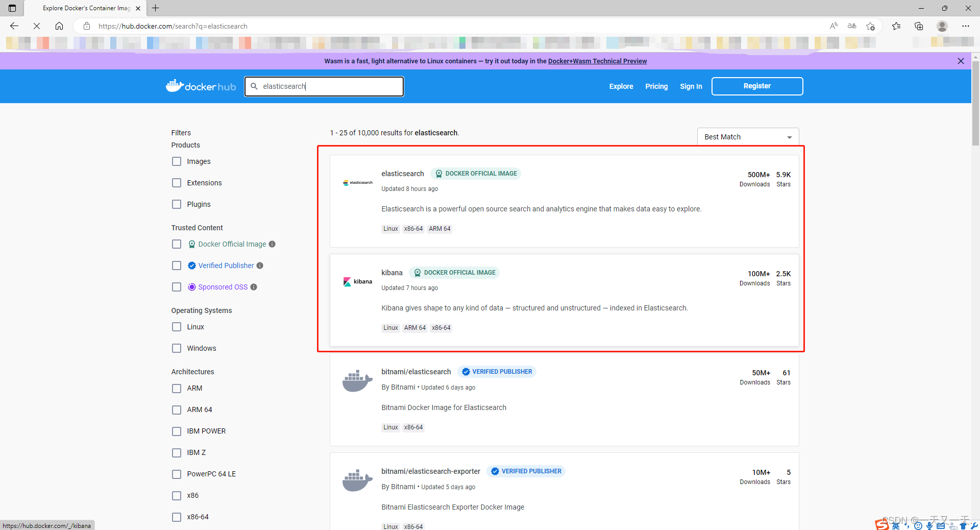The height and width of the screenshot is (530, 980).
Task: Click the browser address bar URL
Action: [x=173, y=26]
